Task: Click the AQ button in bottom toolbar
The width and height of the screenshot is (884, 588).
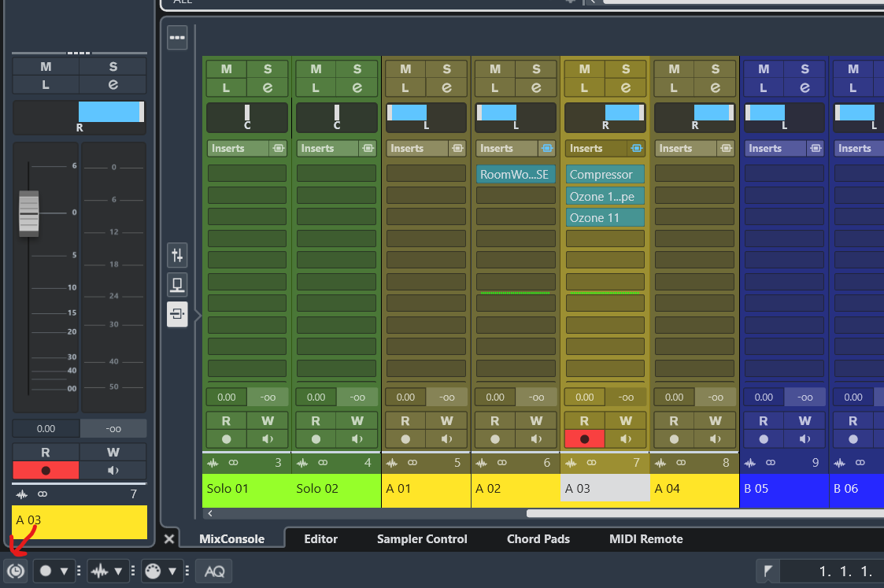Action: (x=213, y=571)
